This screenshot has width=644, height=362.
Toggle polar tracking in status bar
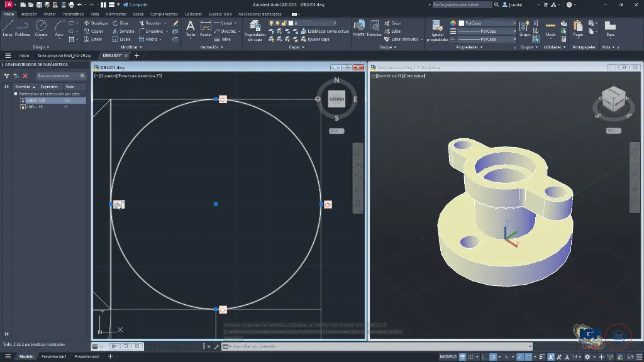[492, 357]
